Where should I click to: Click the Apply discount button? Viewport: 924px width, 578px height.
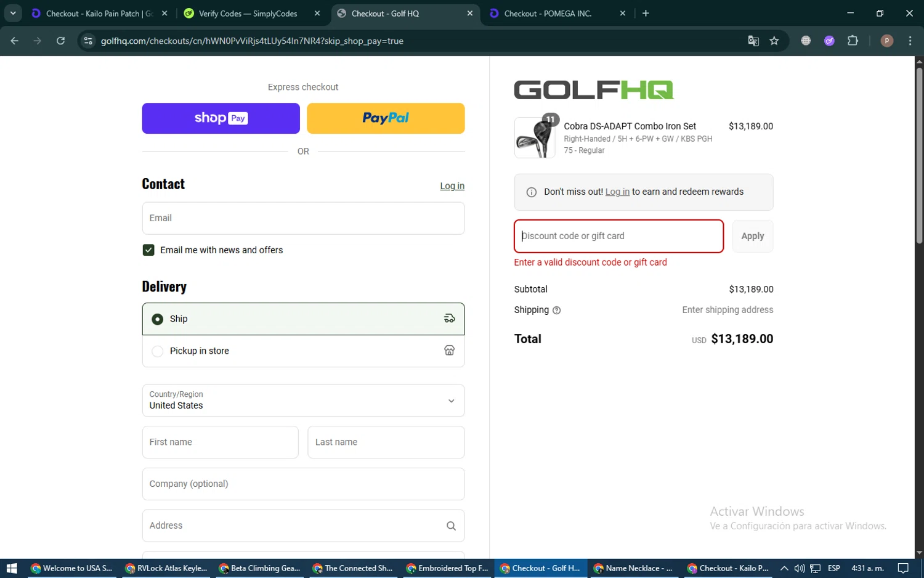pyautogui.click(x=753, y=236)
